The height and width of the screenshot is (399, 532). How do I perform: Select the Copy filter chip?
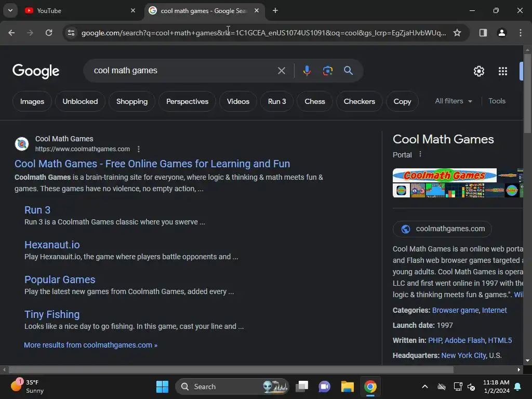tap(402, 101)
